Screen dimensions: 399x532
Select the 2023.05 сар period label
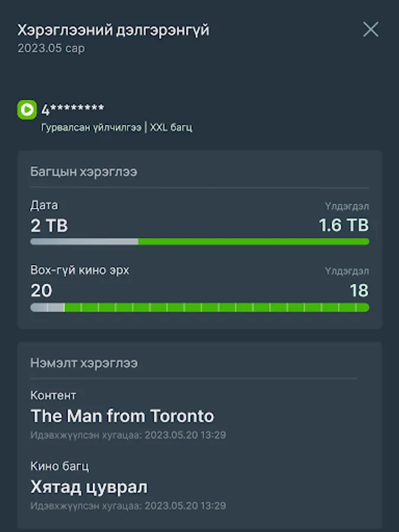pyautogui.click(x=51, y=48)
